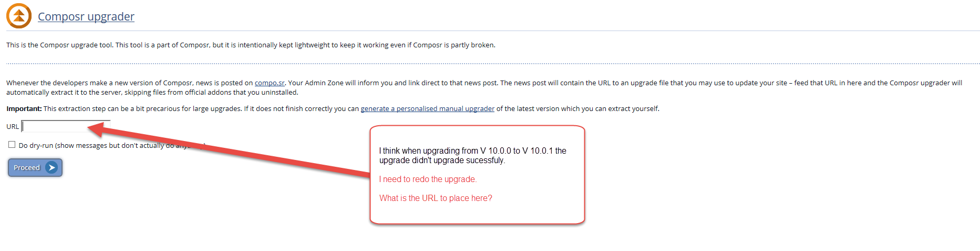Open generate a personalised manual upgrader link
The height and width of the screenshot is (251, 980).
(427, 109)
